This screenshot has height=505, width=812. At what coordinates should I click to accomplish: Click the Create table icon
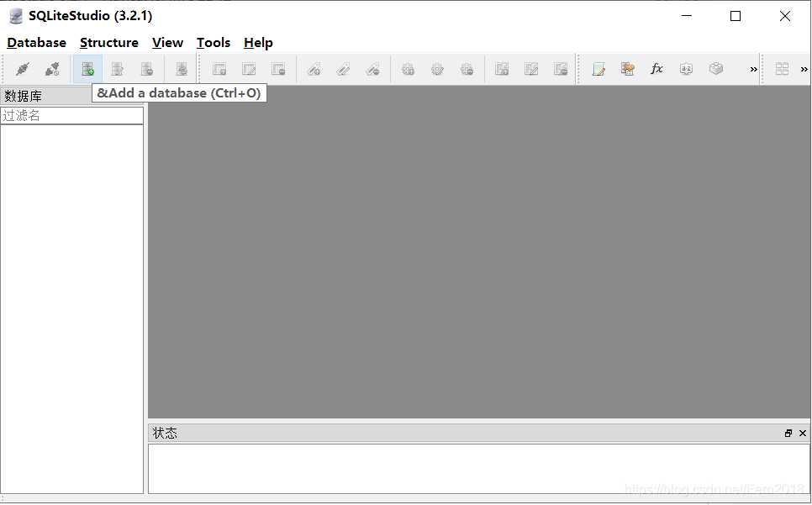pos(219,69)
